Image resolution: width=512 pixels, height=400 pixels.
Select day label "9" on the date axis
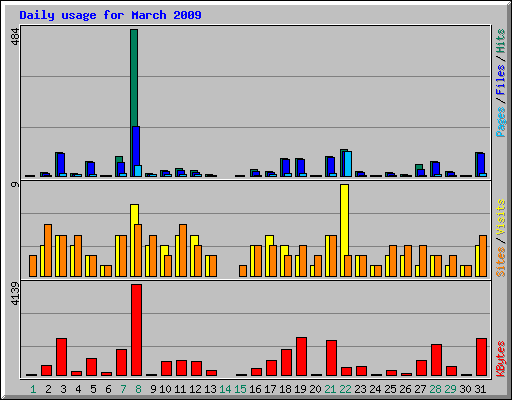pos(153,389)
